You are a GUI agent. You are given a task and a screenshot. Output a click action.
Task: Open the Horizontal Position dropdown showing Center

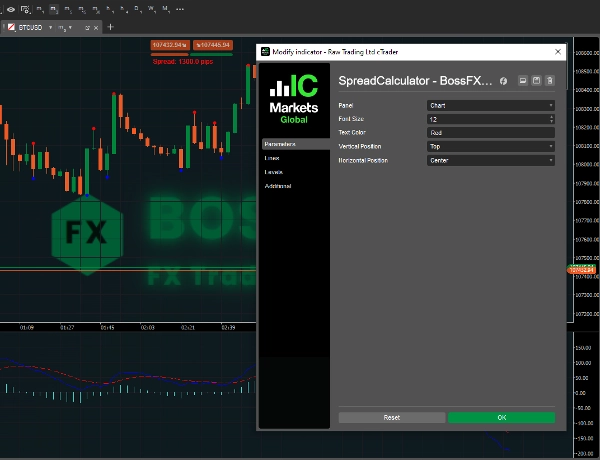pos(491,160)
